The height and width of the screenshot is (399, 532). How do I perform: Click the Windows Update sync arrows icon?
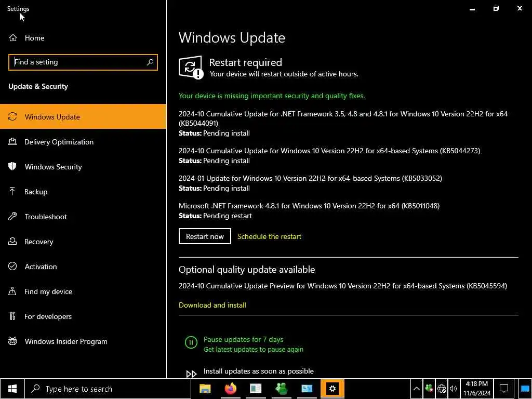tap(12, 117)
